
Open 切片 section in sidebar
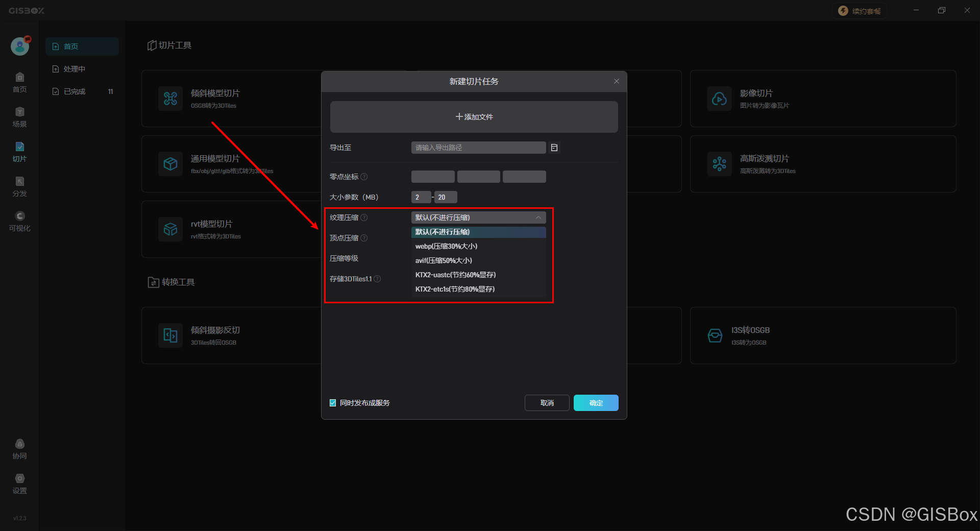click(19, 152)
